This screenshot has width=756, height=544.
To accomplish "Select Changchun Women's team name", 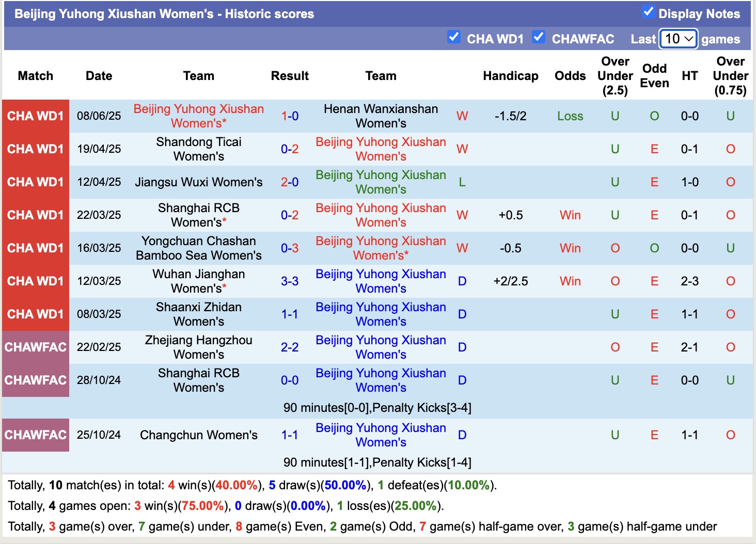I will [198, 435].
